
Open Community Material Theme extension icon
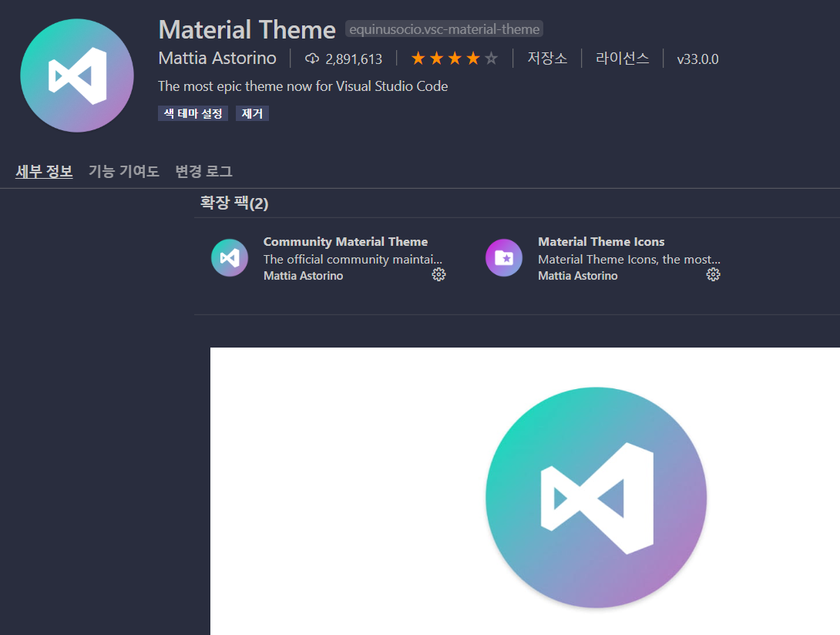[230, 257]
